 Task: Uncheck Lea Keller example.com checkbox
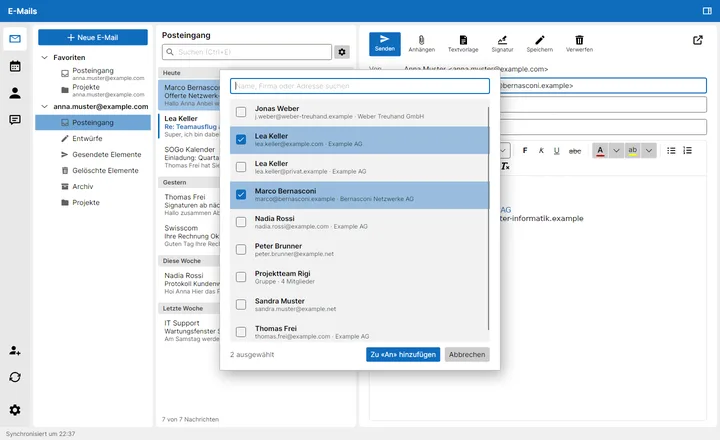click(241, 139)
